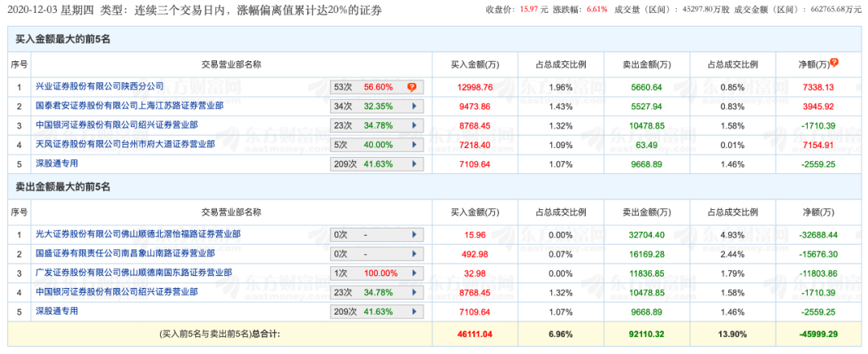Image resolution: width=868 pixels, height=354 pixels.
Task: Open 中国银河证券绍兴证券营业部 in sellers table
Action: (117, 291)
